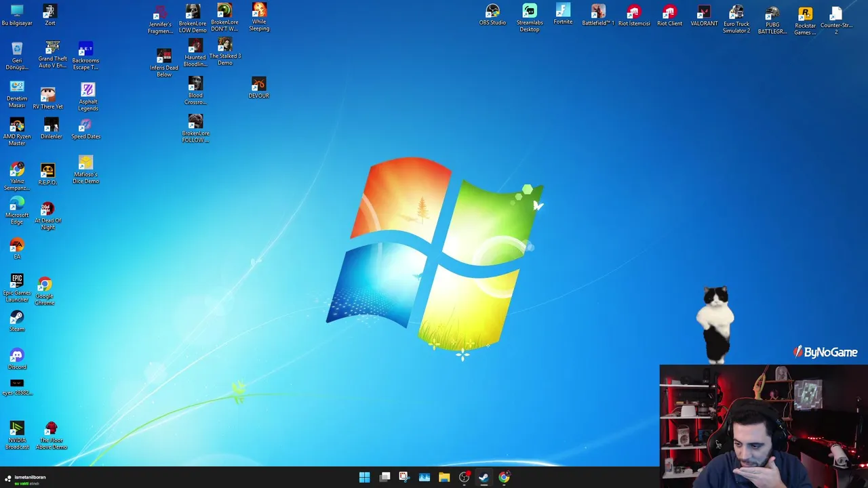Select The Floor Above Demo shortcut
Screen dimensions: 868x488
[x=52, y=435]
